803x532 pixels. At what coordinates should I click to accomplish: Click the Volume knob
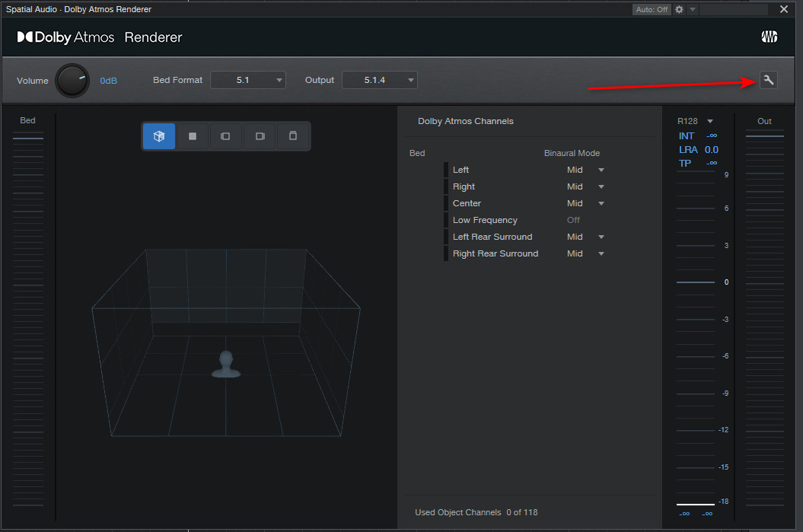pos(72,81)
